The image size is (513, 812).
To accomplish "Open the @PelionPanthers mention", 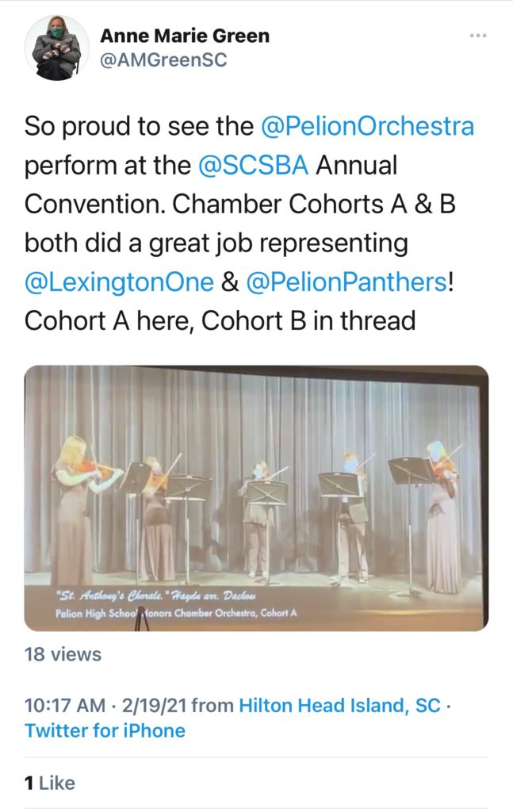I will tap(346, 282).
